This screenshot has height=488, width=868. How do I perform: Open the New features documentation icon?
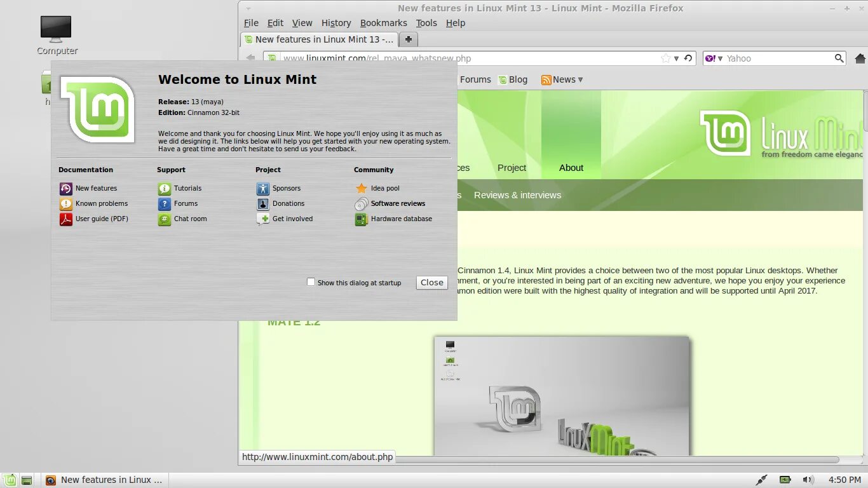[66, 189]
